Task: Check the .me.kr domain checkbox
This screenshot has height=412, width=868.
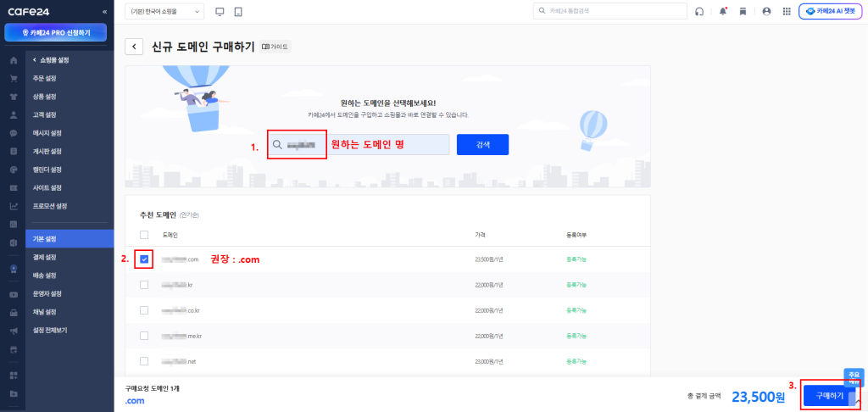Action: click(x=144, y=336)
